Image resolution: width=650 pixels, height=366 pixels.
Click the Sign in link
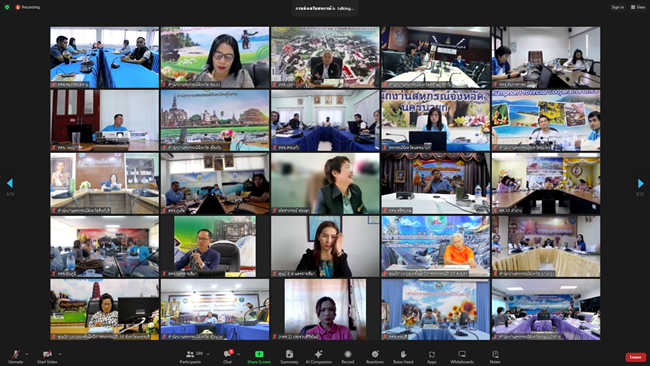click(x=617, y=7)
